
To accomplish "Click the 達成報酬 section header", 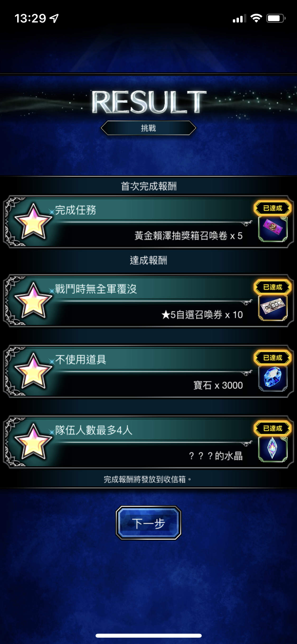I will [148, 260].
